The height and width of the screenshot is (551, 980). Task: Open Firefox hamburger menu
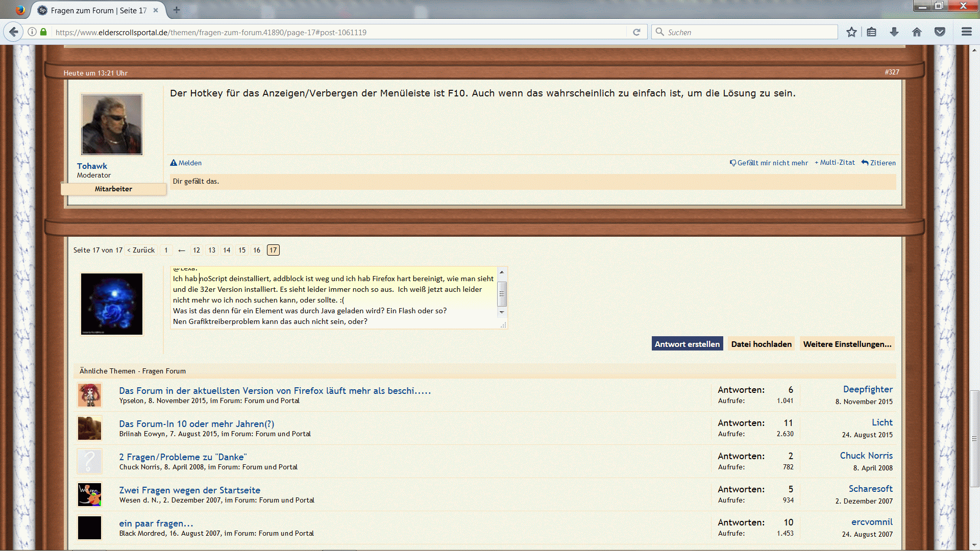[x=966, y=32]
